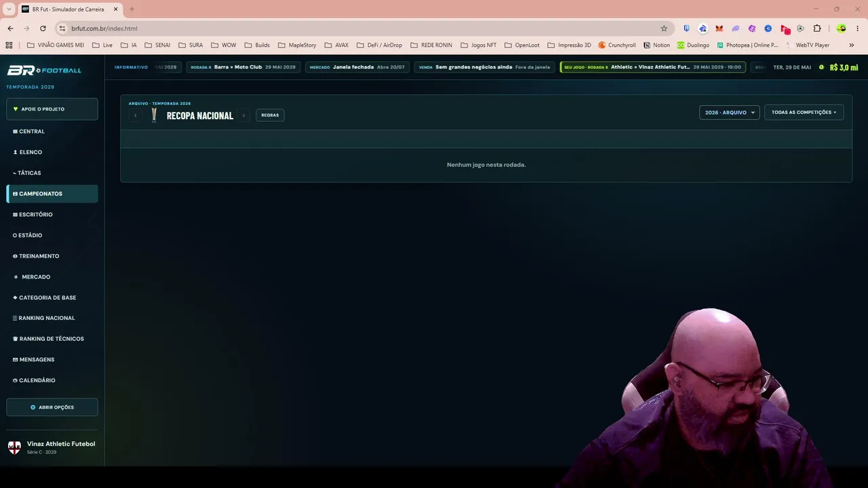Open the IA bookmark folder
The width and height of the screenshot is (868, 488).
coord(129,45)
